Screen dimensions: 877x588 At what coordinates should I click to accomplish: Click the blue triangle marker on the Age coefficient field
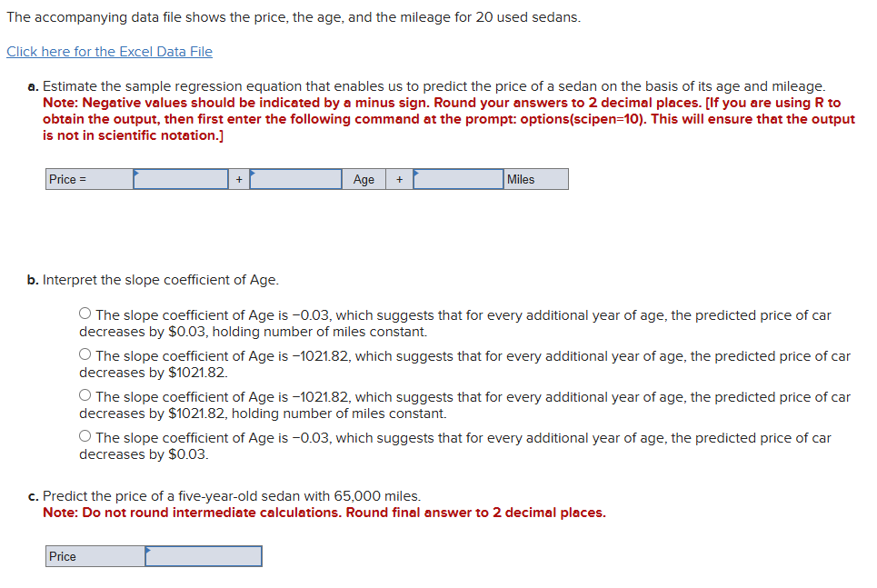click(x=252, y=172)
